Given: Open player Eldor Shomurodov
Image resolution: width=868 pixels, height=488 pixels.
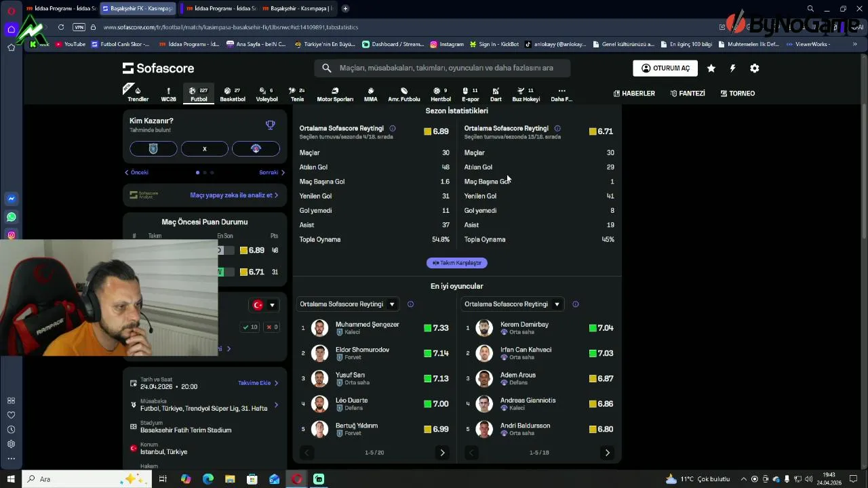Looking at the screenshot, I should pos(375,353).
